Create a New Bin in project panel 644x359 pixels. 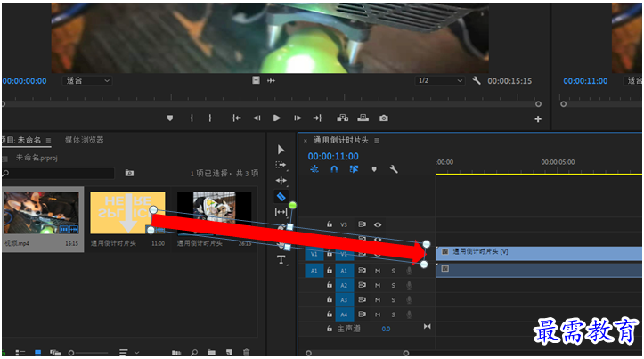[211, 353]
